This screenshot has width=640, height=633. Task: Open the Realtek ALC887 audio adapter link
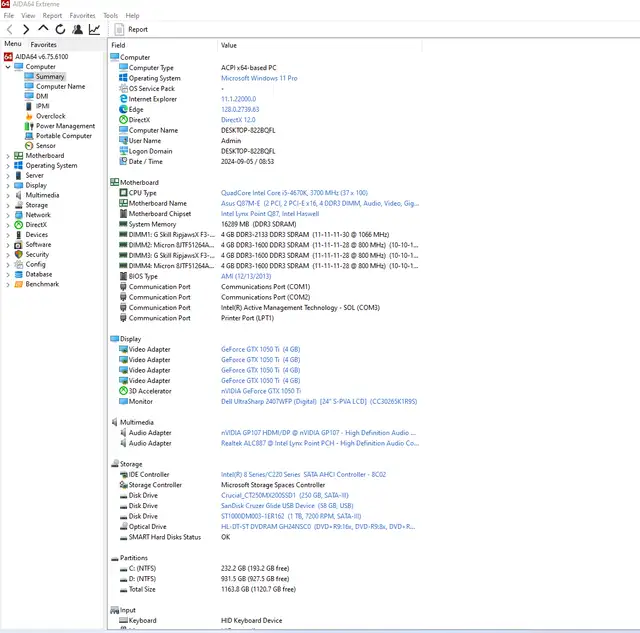pyautogui.click(x=320, y=443)
